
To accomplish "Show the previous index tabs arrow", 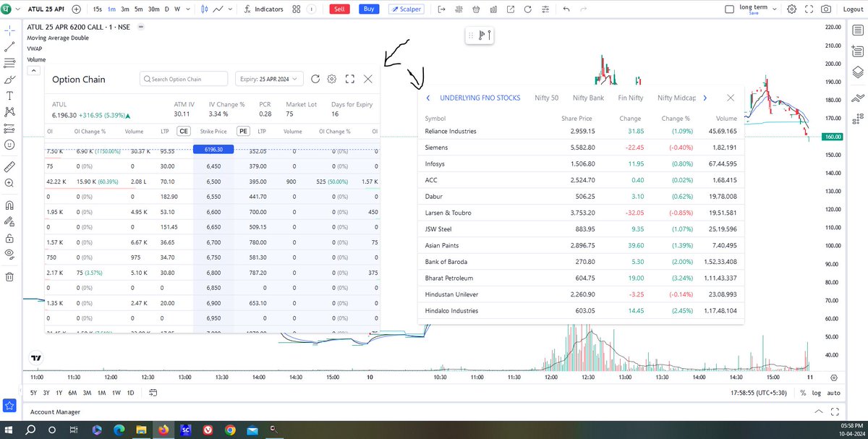I will coord(428,98).
